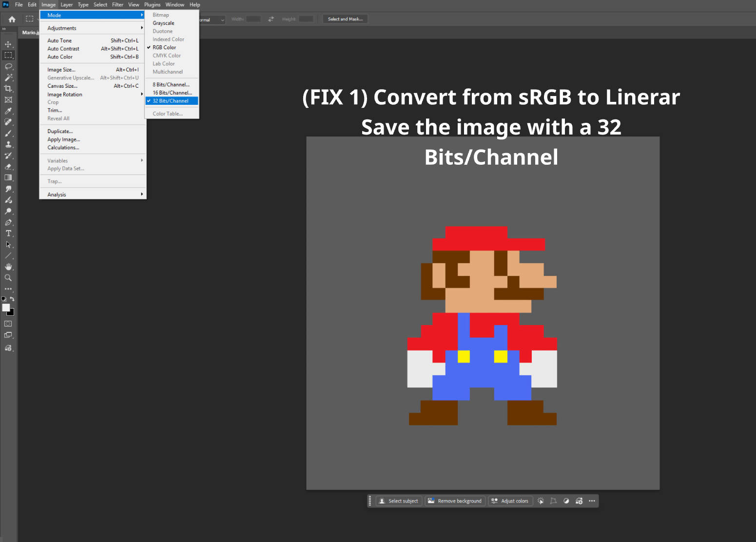
Task: Click Remove background button
Action: (455, 501)
